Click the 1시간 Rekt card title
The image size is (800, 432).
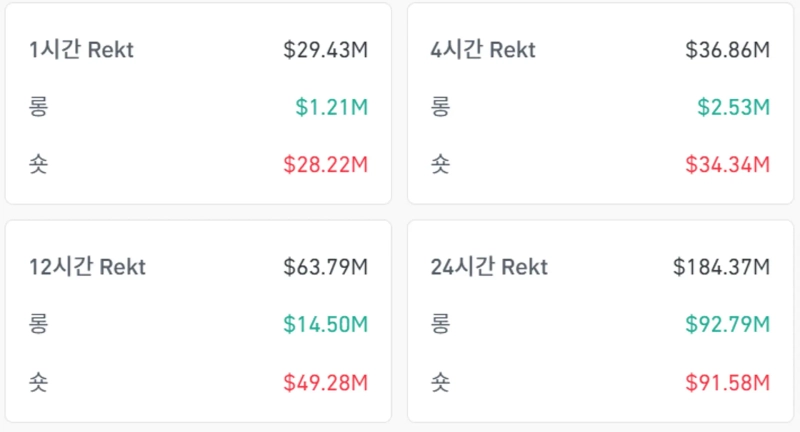point(81,50)
